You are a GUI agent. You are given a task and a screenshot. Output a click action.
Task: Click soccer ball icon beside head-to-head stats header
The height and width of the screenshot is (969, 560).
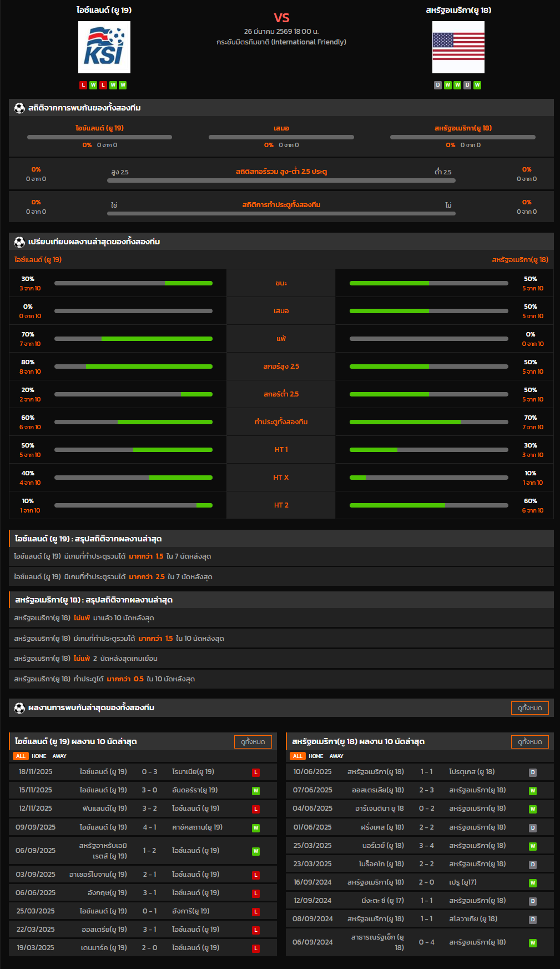(x=19, y=108)
